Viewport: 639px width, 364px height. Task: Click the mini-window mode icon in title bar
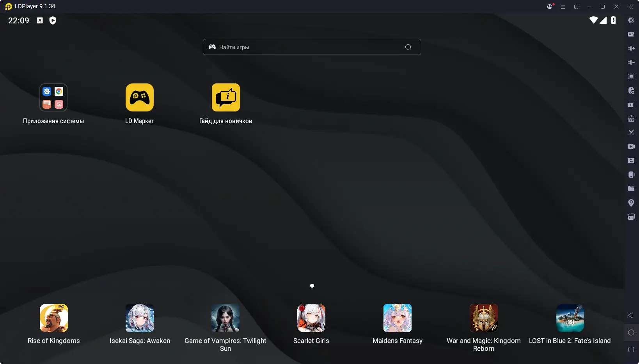point(576,7)
